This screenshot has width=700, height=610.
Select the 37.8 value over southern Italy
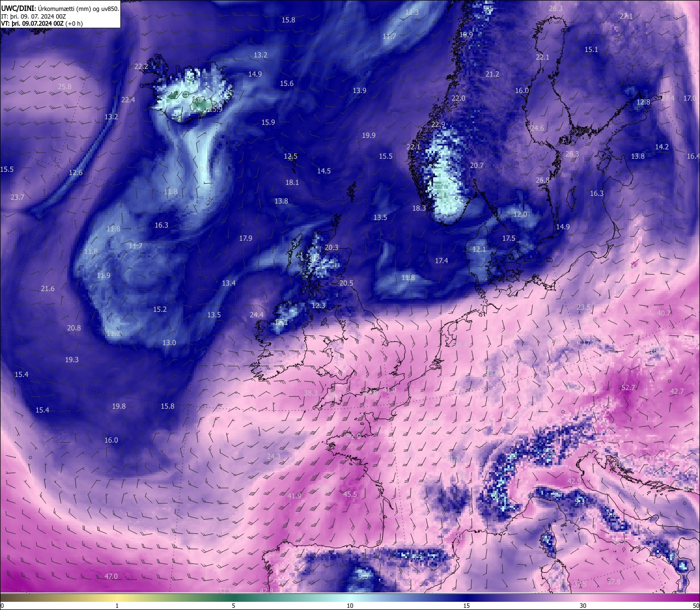614,582
